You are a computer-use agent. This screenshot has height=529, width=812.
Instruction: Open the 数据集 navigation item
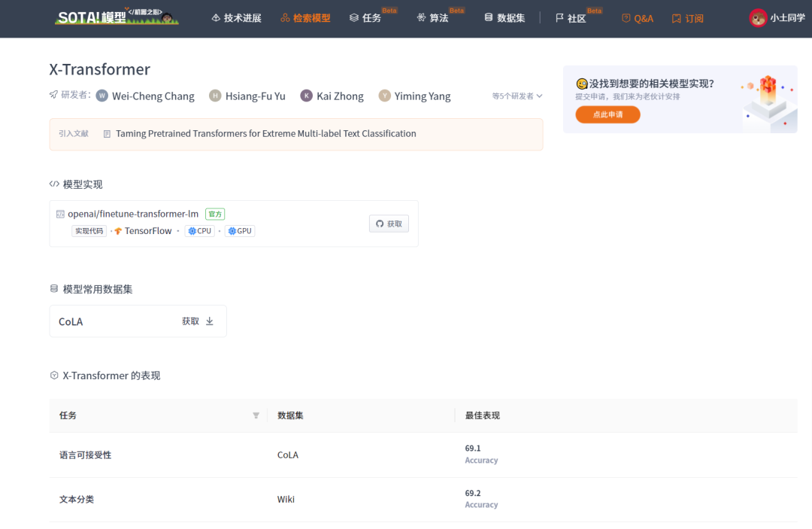[505, 18]
